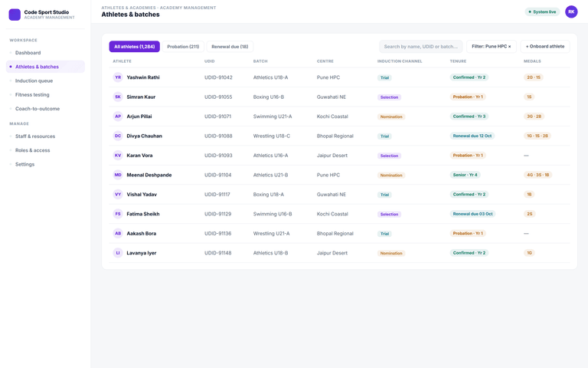Click Nomination badge in Arjun Pillai's row

coord(391,117)
